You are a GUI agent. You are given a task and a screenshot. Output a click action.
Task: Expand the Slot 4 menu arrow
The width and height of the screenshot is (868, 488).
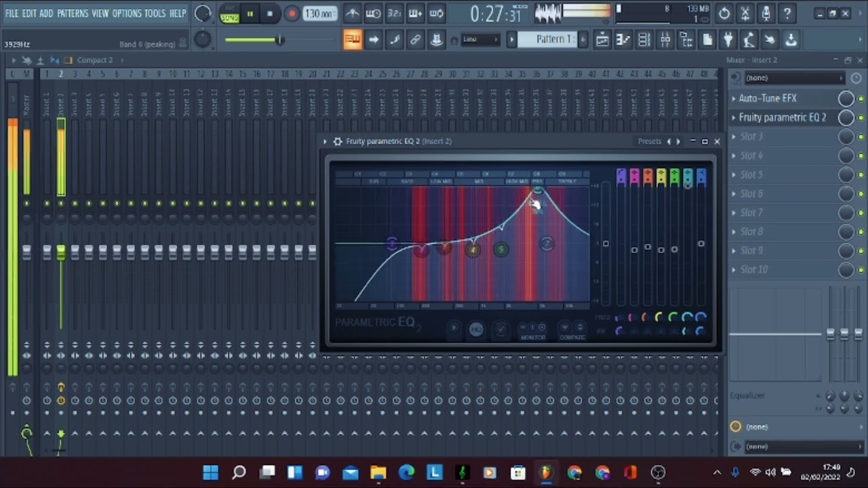(733, 155)
